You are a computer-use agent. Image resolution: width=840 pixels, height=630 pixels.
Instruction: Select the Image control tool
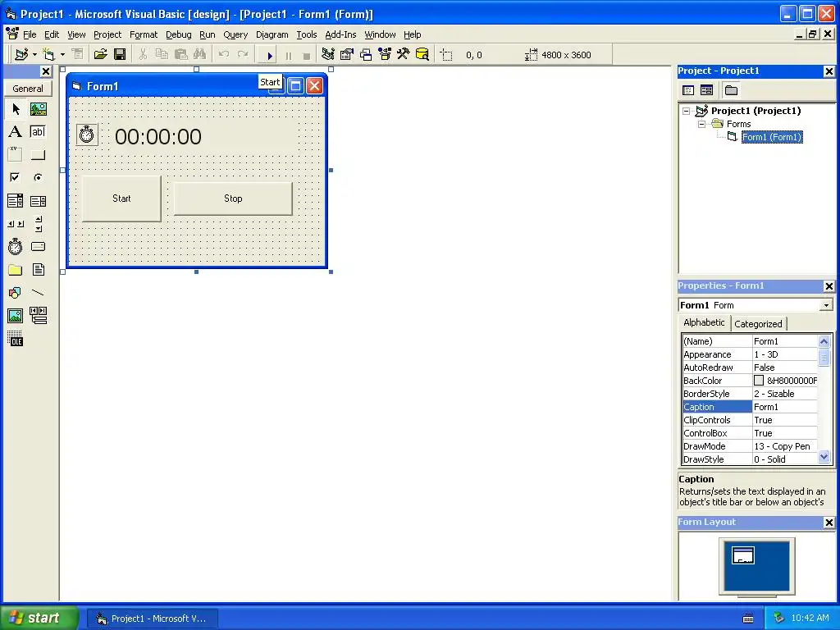(x=16, y=316)
